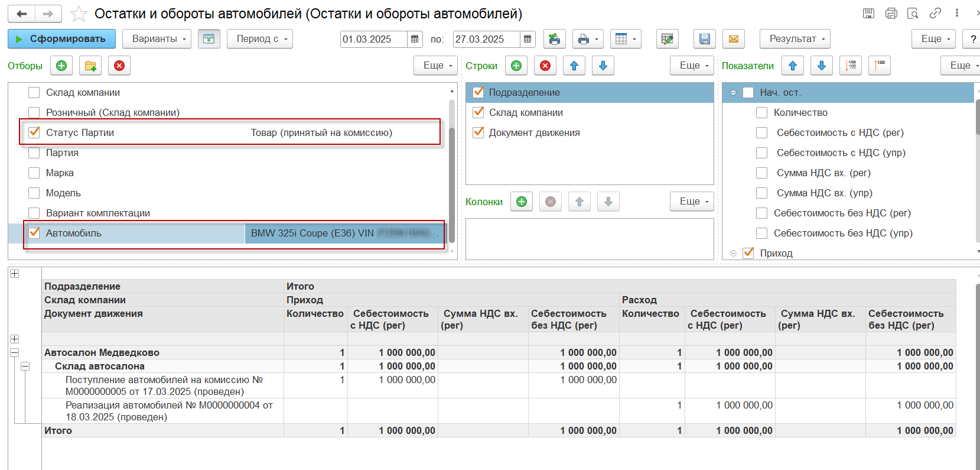Viewport: 980px width, 470px height.
Task: Add a column grouping in Колонки
Action: [x=522, y=202]
